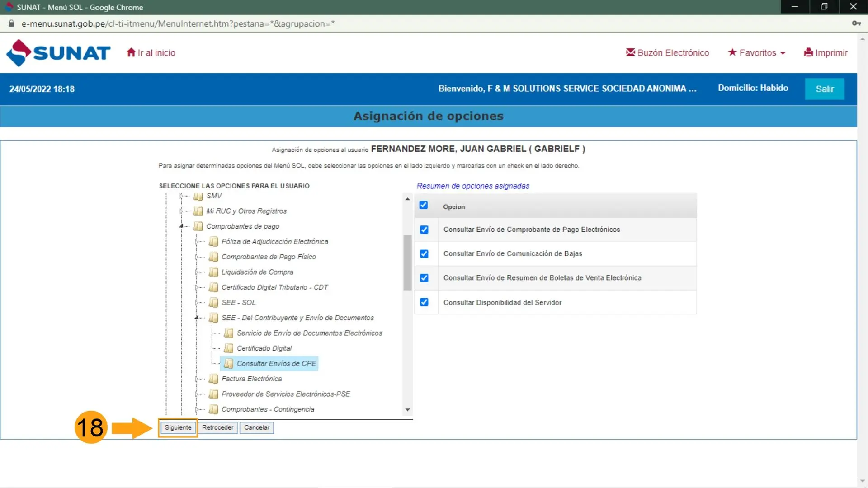Click the Imprimir link

[x=826, y=53]
